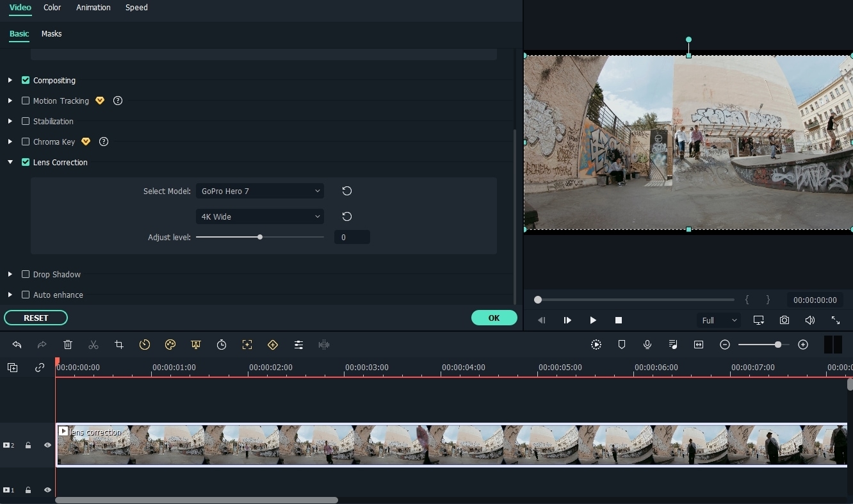Screen dimensions: 853x504
Task: Switch to the Color tab
Action: pos(53,8)
